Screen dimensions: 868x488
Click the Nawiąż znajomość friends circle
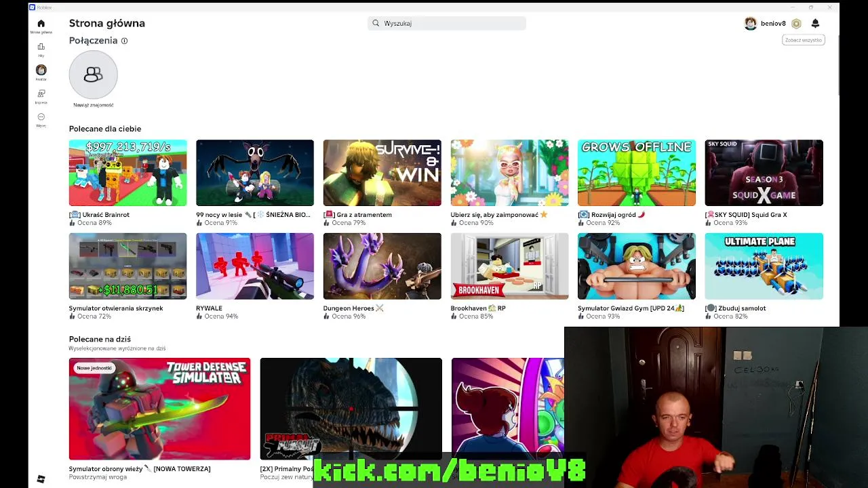tap(93, 75)
